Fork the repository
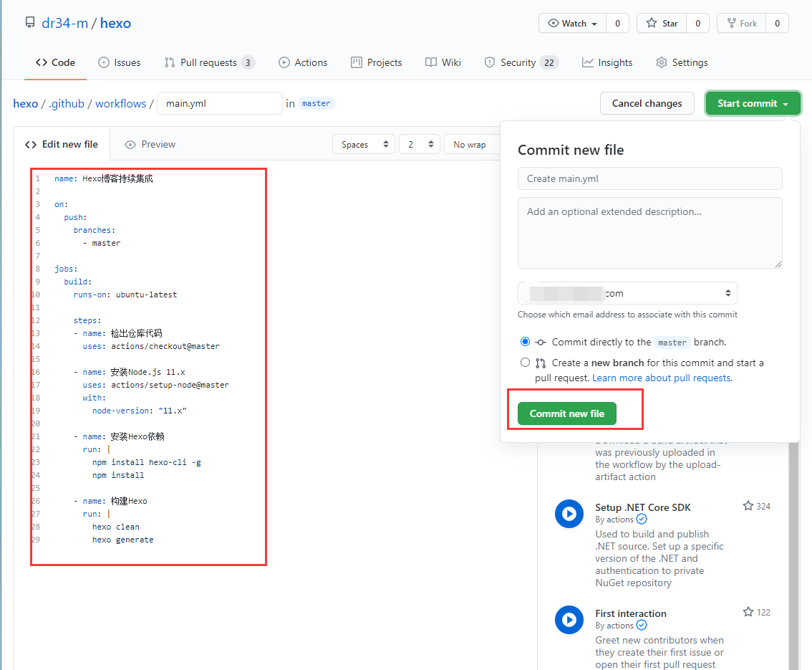Screen dimensions: 812x670 tap(742, 24)
